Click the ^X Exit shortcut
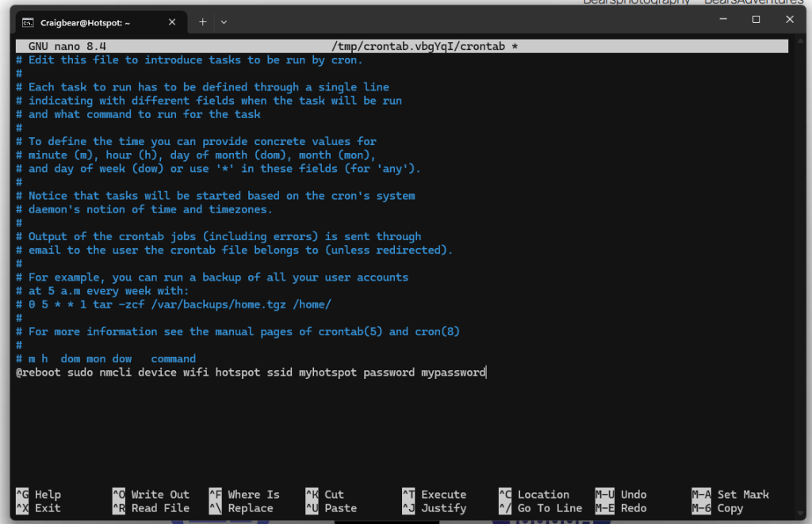Viewport: 812px width, 524px height. [x=38, y=508]
